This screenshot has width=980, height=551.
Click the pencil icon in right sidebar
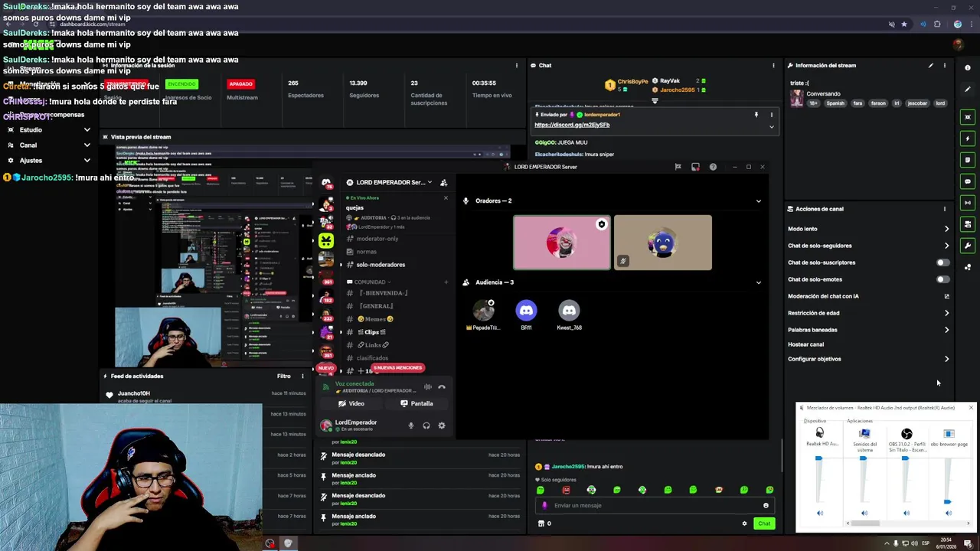tap(968, 90)
